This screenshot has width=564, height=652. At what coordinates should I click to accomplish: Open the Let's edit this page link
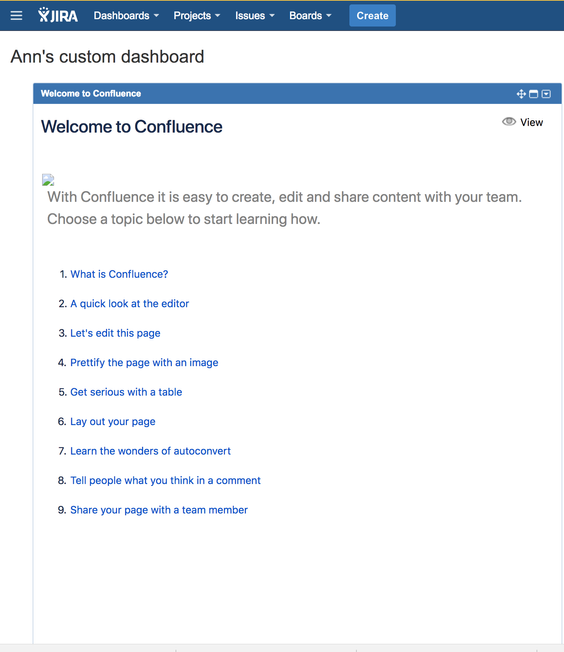(x=115, y=333)
